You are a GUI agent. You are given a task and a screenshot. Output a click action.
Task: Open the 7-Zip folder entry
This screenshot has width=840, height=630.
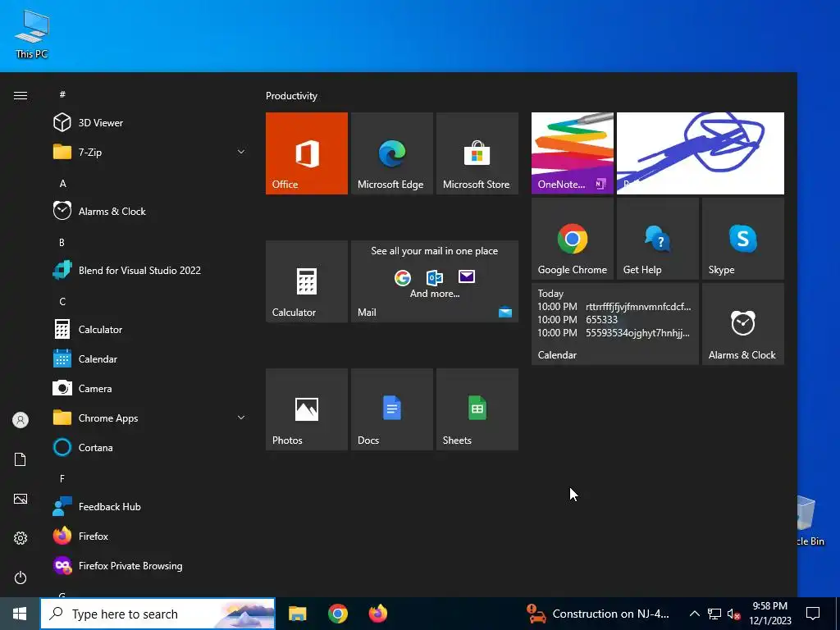[150, 152]
